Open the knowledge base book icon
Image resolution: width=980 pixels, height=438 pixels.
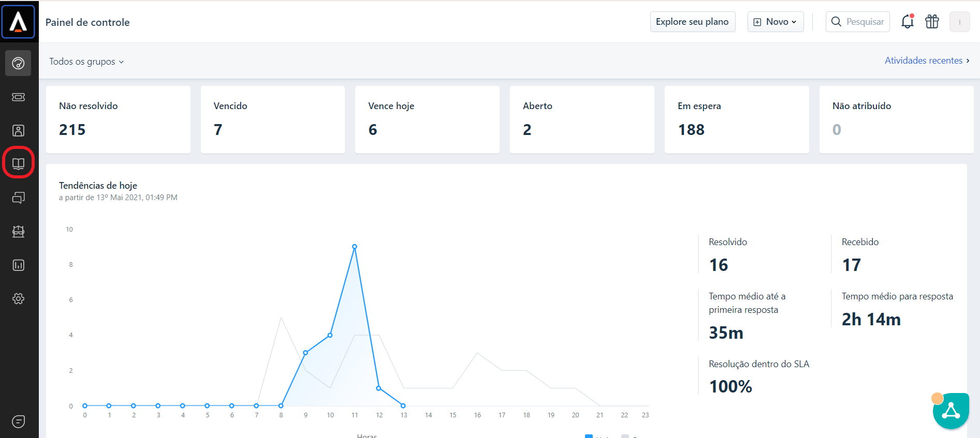[18, 164]
